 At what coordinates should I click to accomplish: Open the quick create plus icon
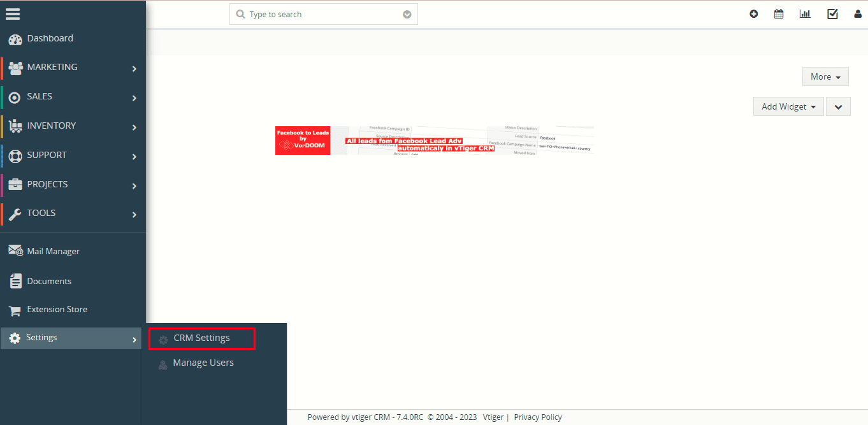click(x=754, y=14)
